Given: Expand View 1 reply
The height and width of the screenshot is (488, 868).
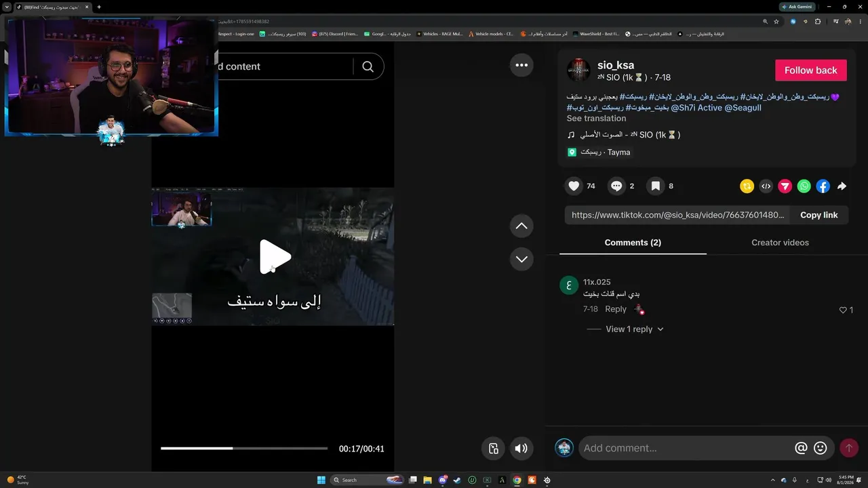Looking at the screenshot, I should 635,329.
